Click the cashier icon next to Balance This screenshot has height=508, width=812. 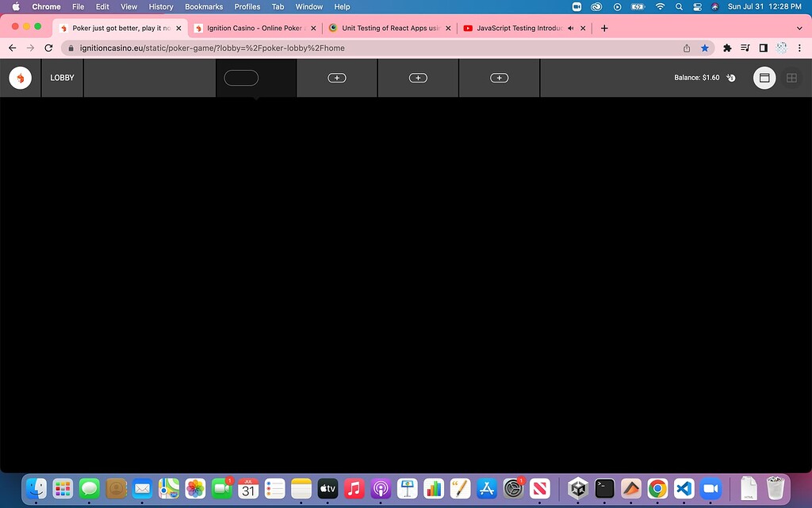tap(731, 78)
